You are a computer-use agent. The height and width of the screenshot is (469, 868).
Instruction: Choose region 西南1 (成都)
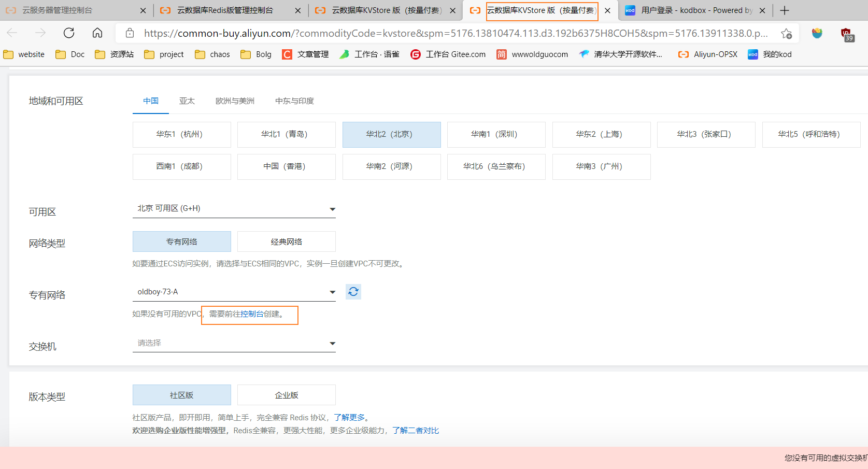pos(182,167)
